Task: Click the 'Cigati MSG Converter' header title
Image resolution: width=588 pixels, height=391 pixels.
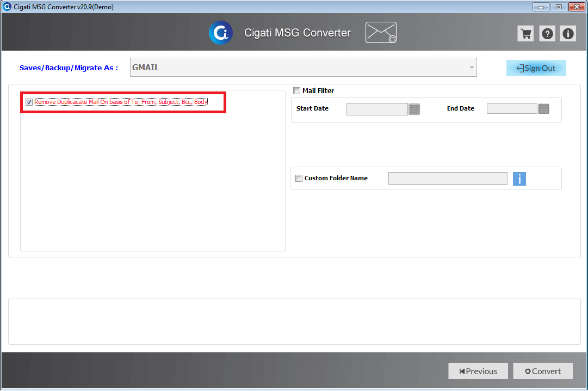Action: [x=298, y=33]
